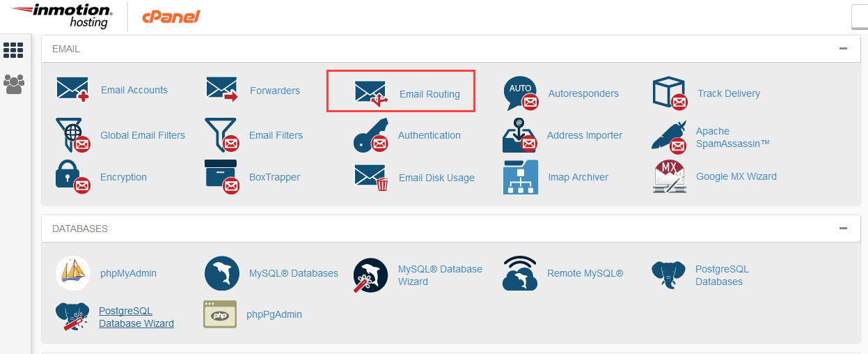Viewport: 868px width, 354px height.
Task: Open the MySQL Databases dolphin icon
Action: tap(222, 273)
